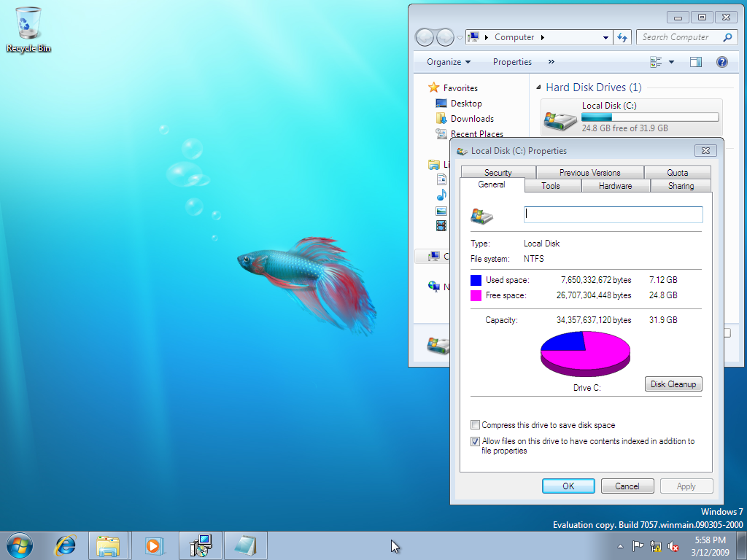
Task: Uncheck Allow files to be indexed checkbox
Action: point(475,441)
